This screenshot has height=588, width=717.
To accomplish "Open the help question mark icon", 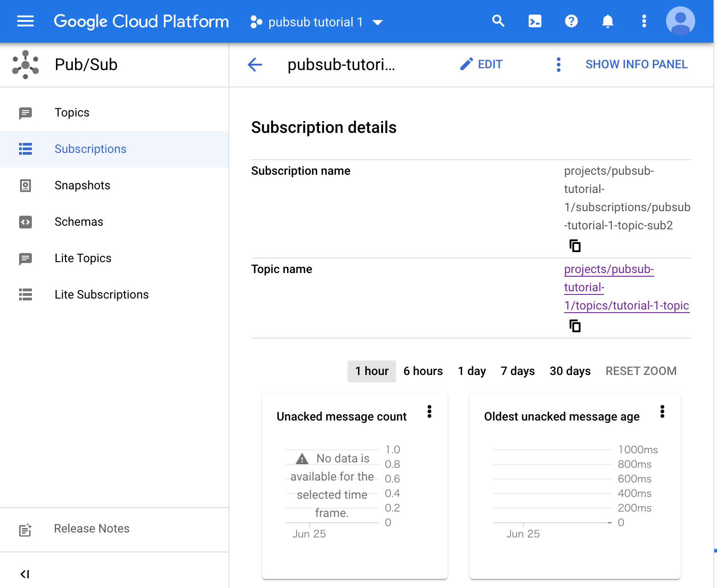I will click(571, 21).
